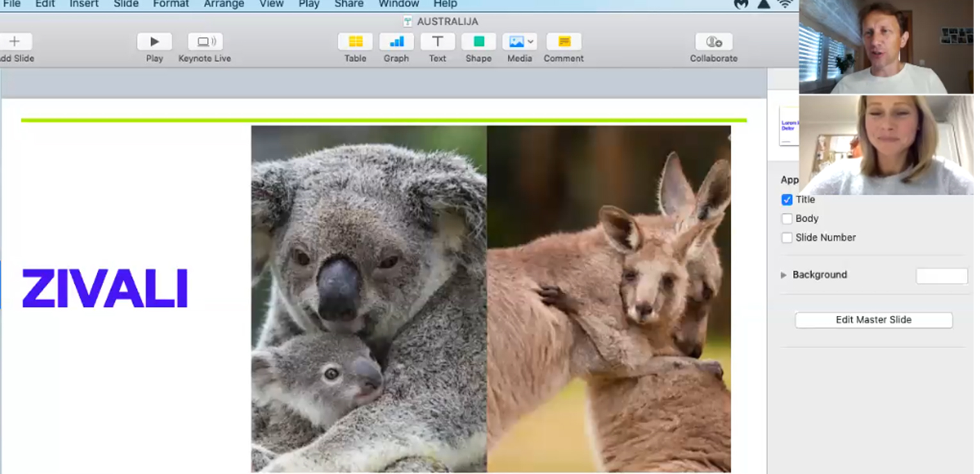Click the Add Slide plus icon

[x=14, y=42]
